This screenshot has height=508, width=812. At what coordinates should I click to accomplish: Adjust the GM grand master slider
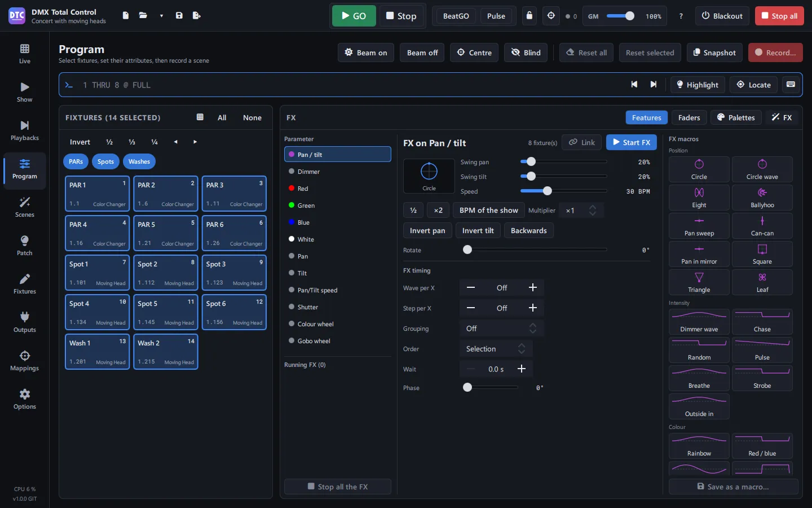pyautogui.click(x=620, y=16)
